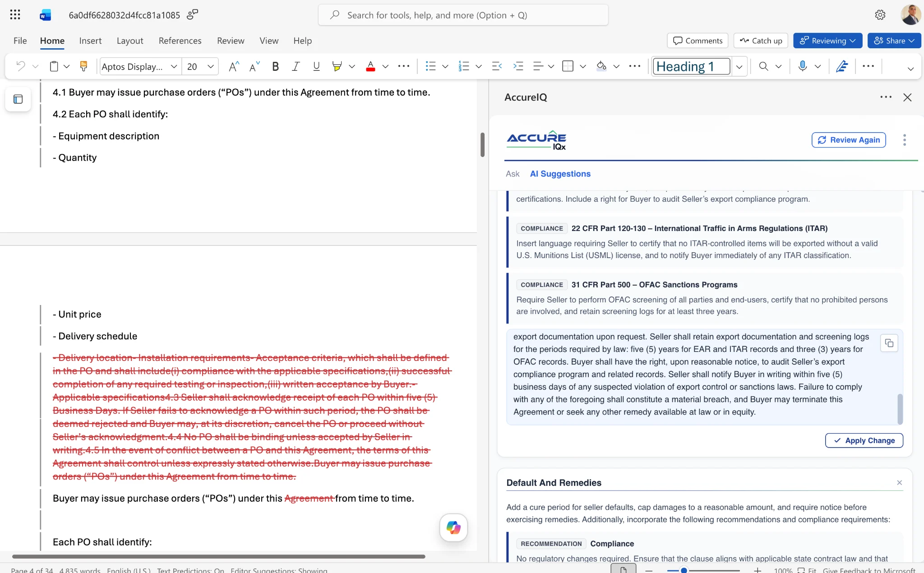Open more font options ellipsis
The image size is (924, 573).
(404, 66)
